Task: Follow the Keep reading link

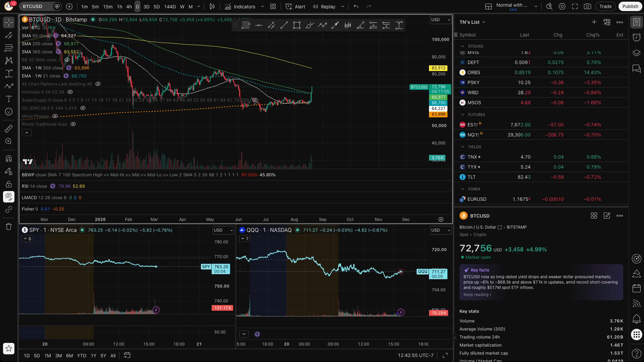Action: (x=477, y=295)
